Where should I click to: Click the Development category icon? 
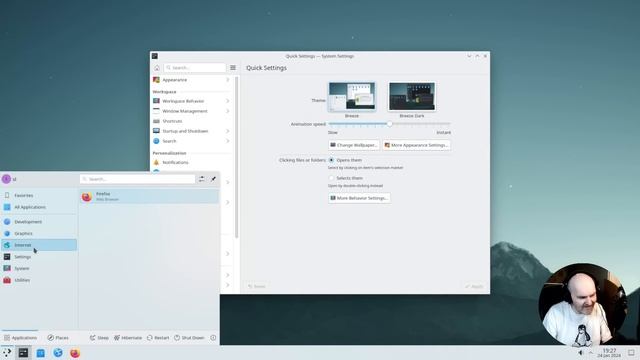(7, 222)
